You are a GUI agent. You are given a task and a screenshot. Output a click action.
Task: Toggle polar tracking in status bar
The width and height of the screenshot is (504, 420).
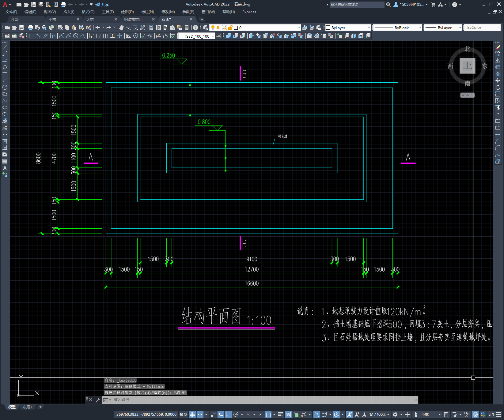236,414
